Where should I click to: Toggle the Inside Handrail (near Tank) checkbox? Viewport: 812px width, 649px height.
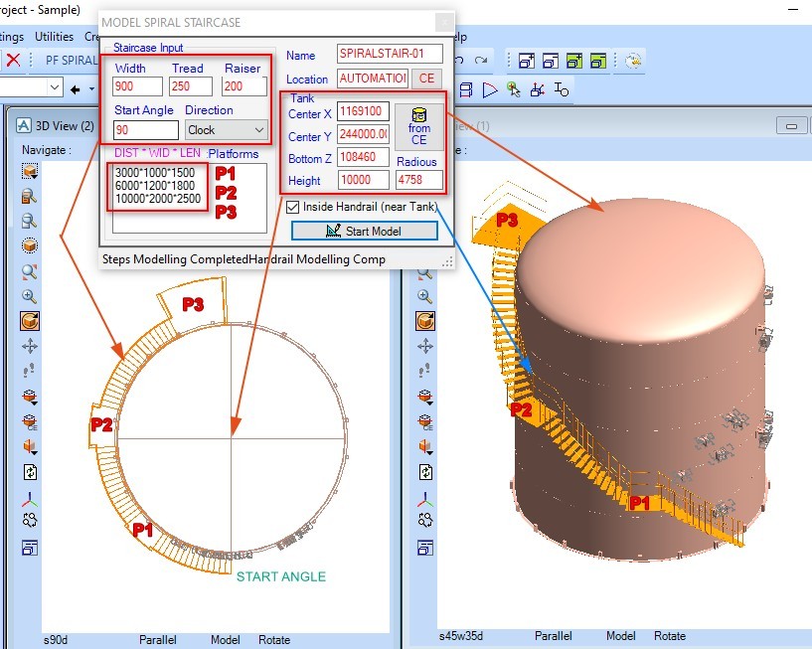click(292, 207)
